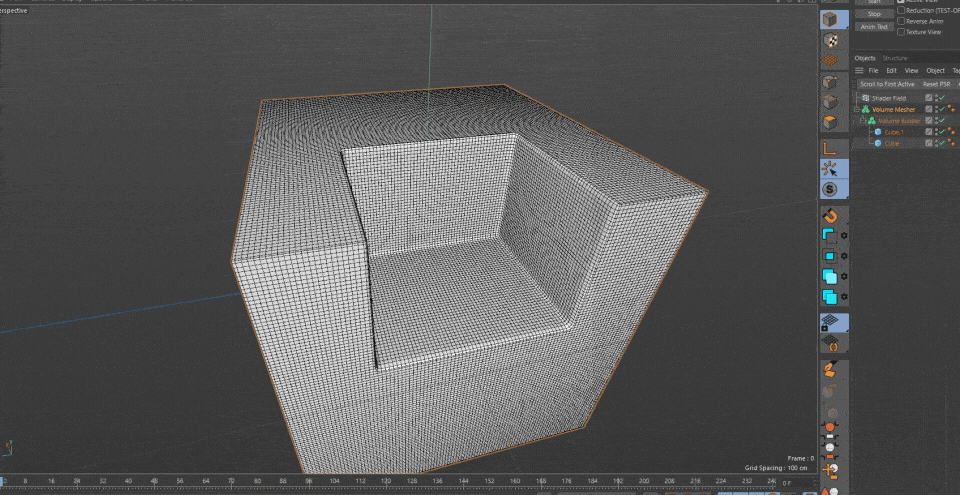Toggle the Viewport Solo S icon
The width and height of the screenshot is (960, 495).
829,189
